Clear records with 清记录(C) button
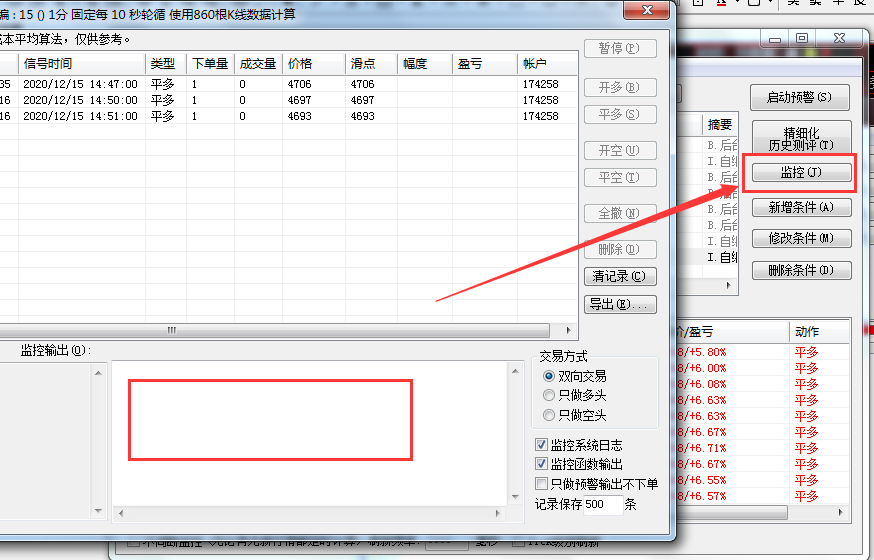Image resolution: width=874 pixels, height=560 pixels. (620, 276)
